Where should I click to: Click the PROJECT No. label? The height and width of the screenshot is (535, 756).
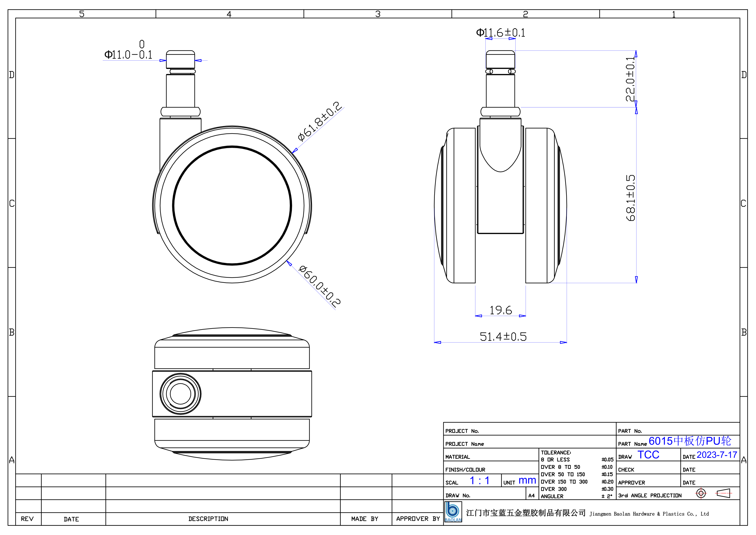coord(462,431)
